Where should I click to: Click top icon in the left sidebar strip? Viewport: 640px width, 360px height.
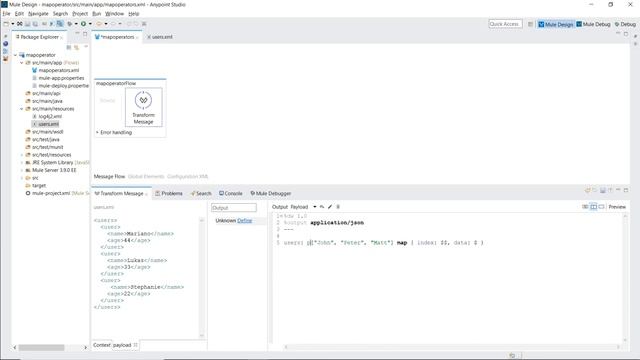click(x=5, y=36)
